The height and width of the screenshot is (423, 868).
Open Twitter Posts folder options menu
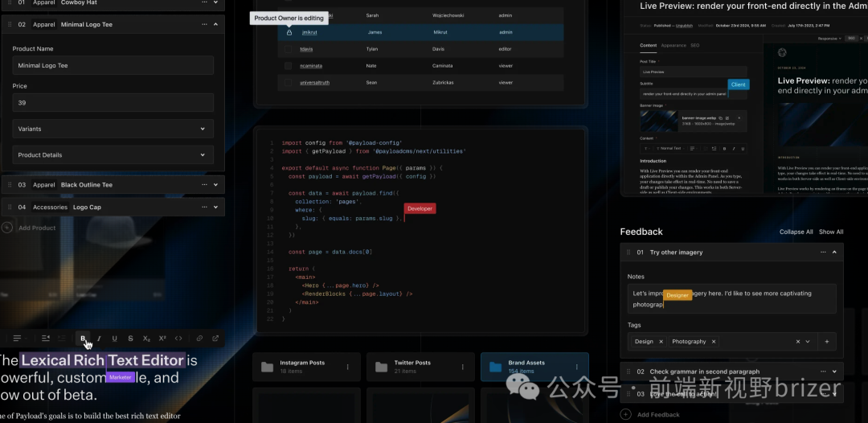point(463,367)
